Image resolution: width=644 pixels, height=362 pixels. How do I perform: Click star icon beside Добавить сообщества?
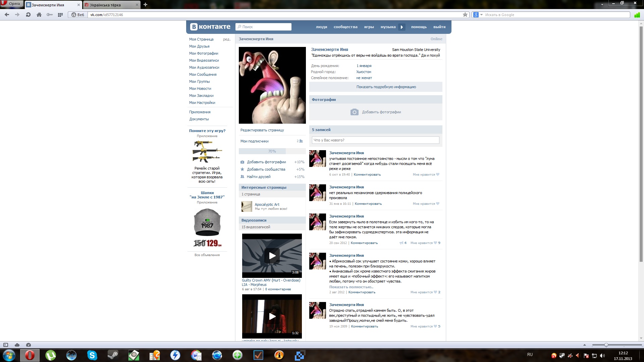click(242, 169)
